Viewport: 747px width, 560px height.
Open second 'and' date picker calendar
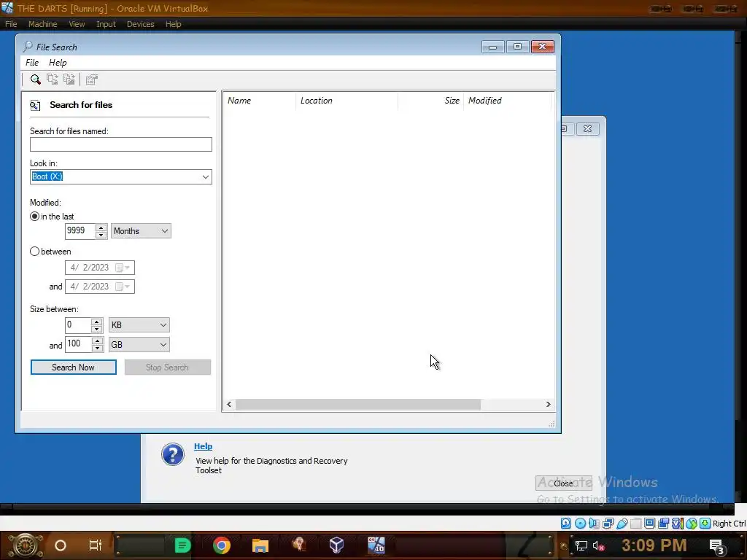point(123,287)
